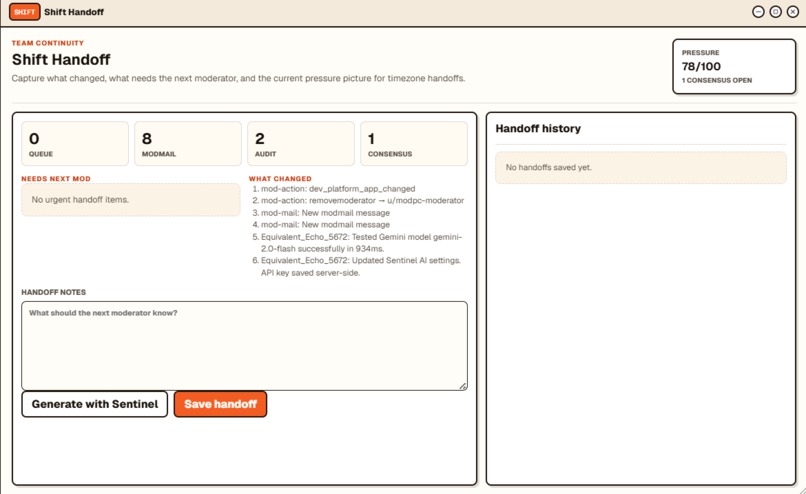Save the handoff with orange button
Screen dimensions: 806x494
coord(220,404)
